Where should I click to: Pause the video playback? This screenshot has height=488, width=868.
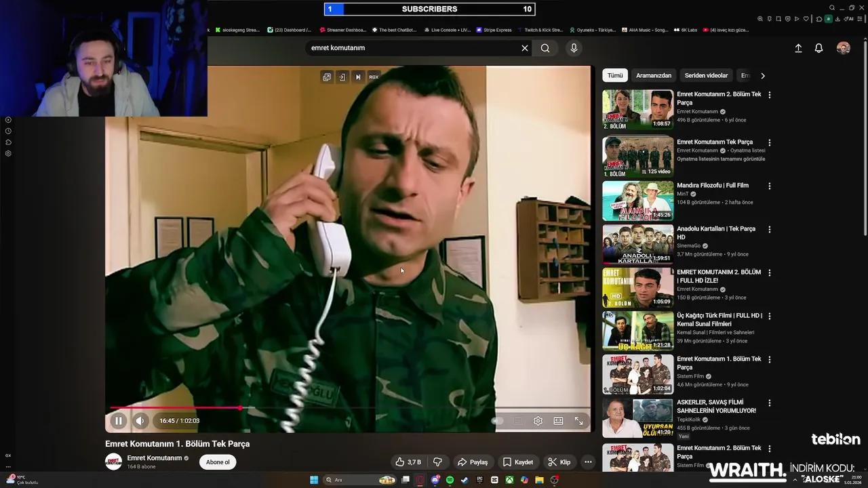119,421
